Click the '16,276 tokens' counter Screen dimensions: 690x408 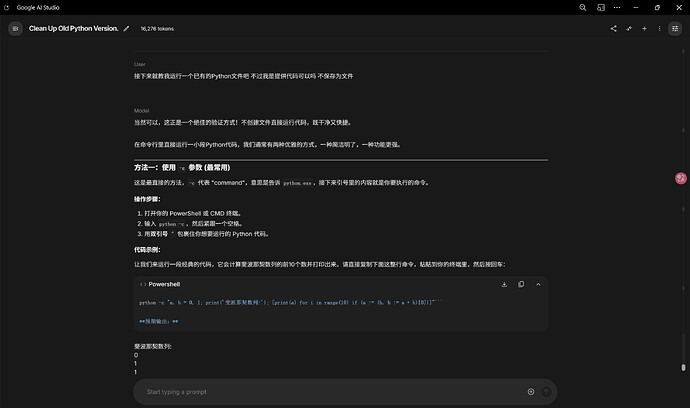[157, 29]
